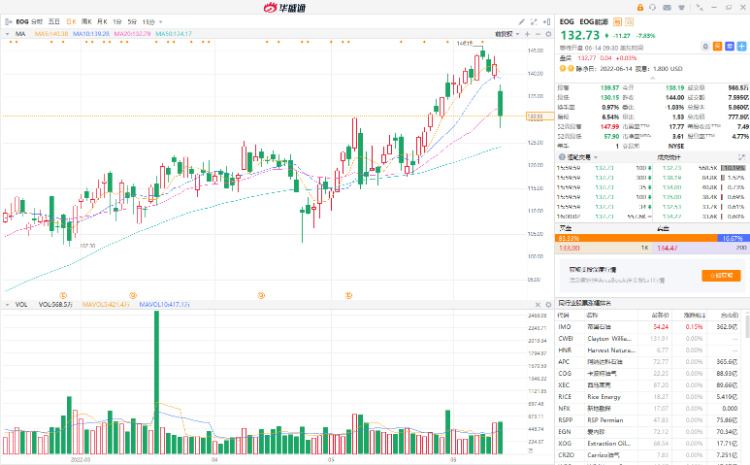Viewport: 750px width, 465px height.
Task: Open the price adjustment dropdown
Action: click(507, 34)
